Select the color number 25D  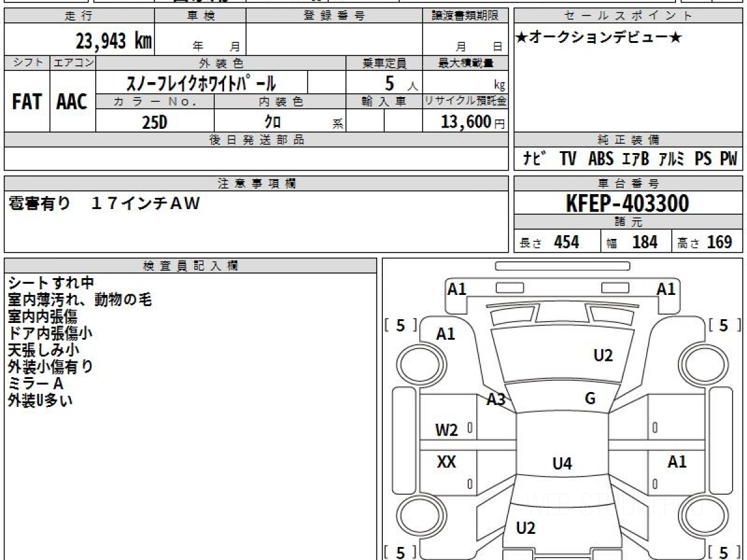155,123
